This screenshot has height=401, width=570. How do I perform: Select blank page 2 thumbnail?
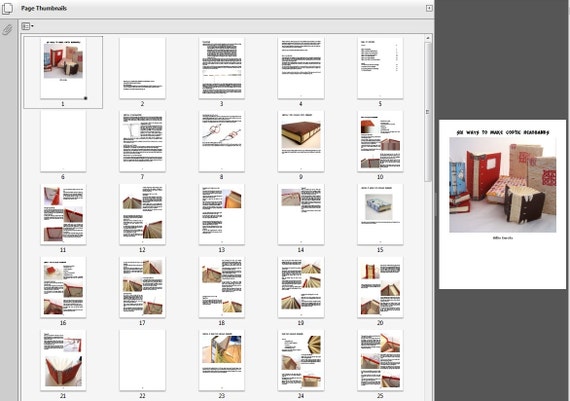(142, 68)
